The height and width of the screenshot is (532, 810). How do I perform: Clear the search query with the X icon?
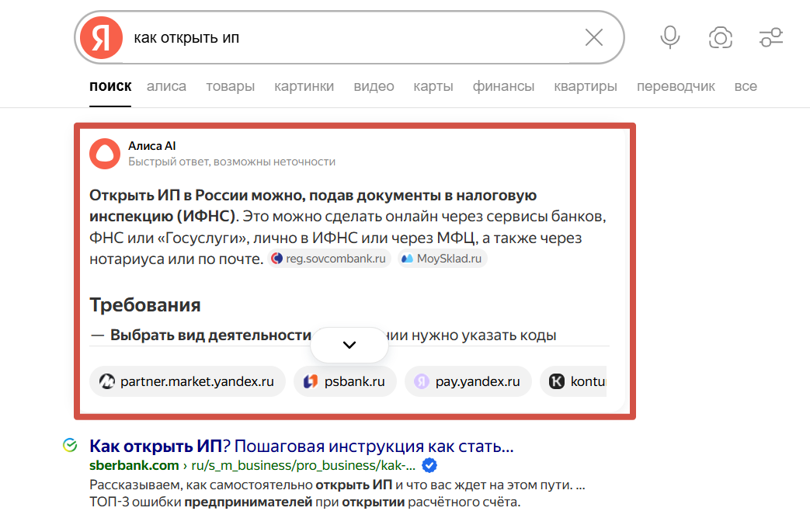(594, 37)
